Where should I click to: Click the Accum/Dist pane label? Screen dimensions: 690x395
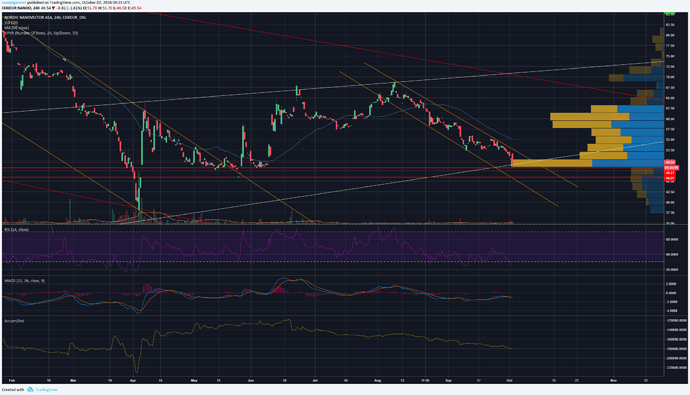(x=14, y=321)
